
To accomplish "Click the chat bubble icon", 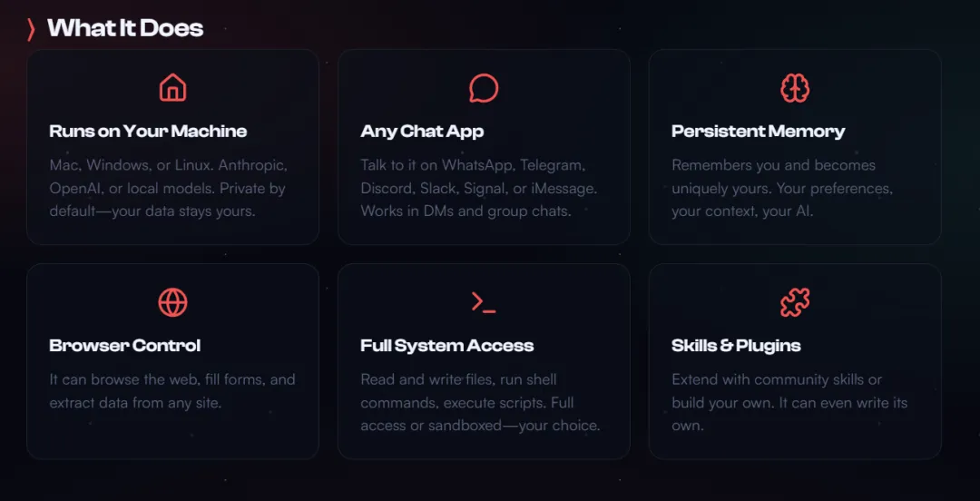I will [x=484, y=88].
